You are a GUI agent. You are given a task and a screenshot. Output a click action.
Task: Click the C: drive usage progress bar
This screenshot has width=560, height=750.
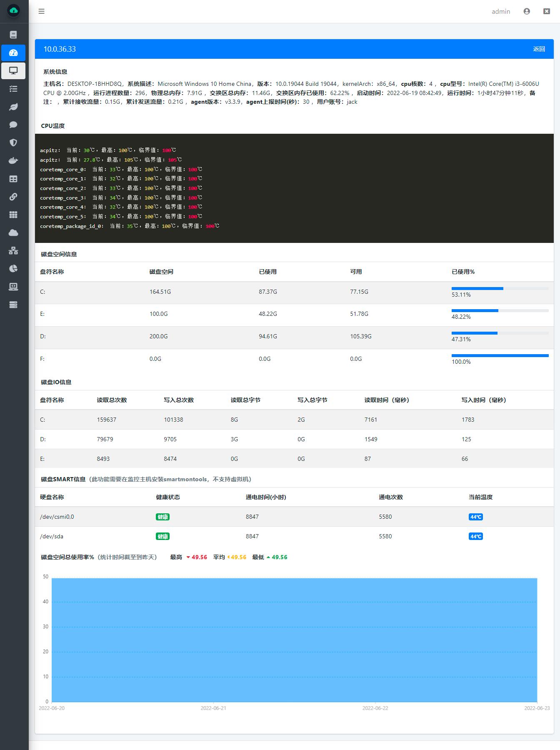[500, 288]
